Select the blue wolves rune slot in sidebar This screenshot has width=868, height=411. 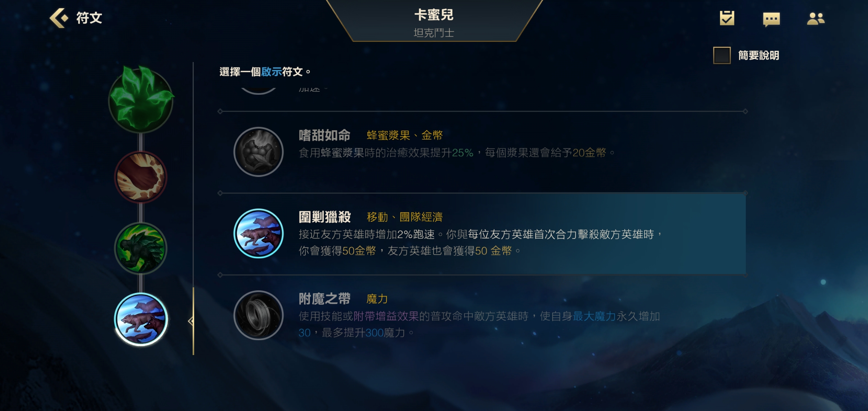coord(141,319)
